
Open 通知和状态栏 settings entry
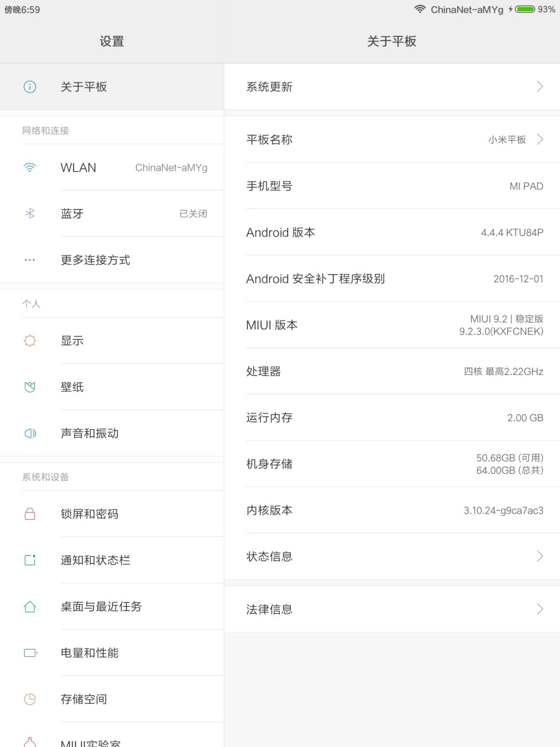pyautogui.click(x=112, y=560)
